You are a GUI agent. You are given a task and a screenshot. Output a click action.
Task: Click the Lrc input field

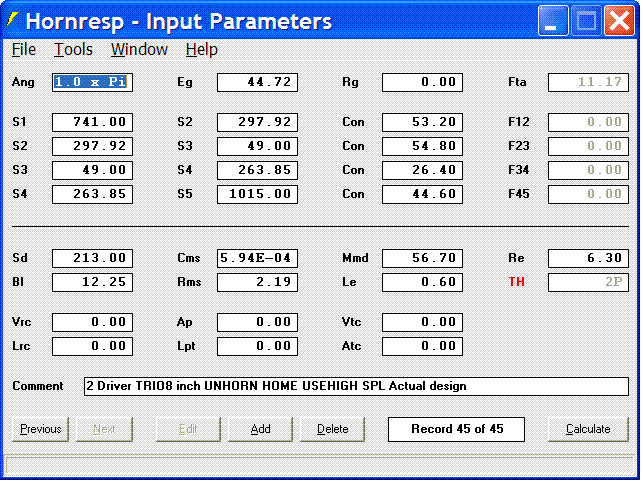(x=92, y=346)
